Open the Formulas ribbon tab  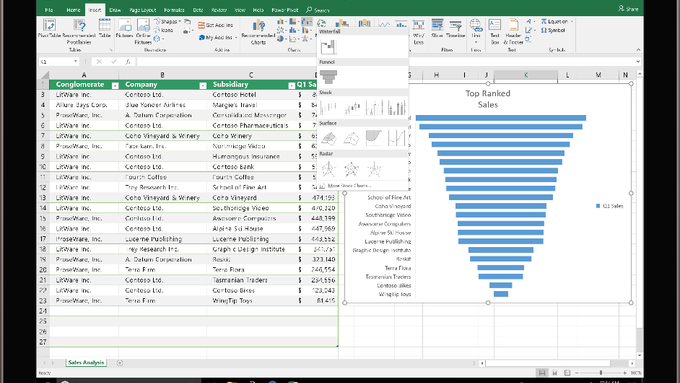click(174, 10)
